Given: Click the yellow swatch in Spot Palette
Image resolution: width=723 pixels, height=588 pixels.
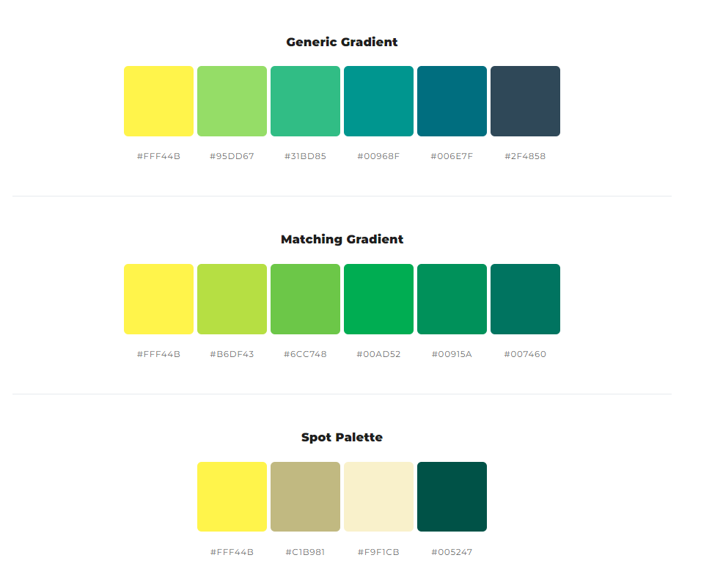Looking at the screenshot, I should (232, 497).
